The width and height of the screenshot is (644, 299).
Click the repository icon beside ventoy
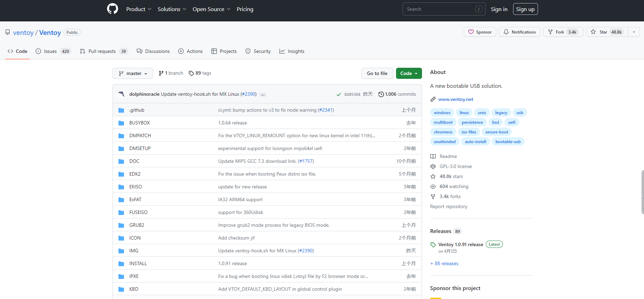coord(8,32)
